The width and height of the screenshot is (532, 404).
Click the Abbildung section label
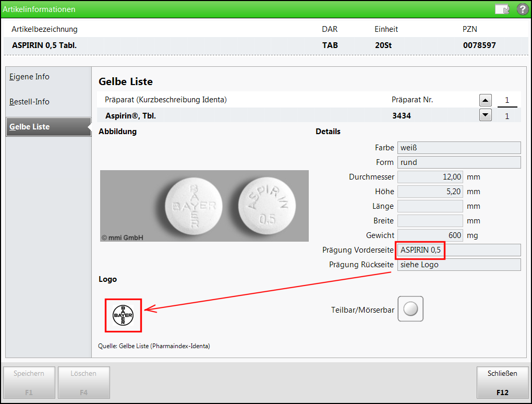pos(118,132)
